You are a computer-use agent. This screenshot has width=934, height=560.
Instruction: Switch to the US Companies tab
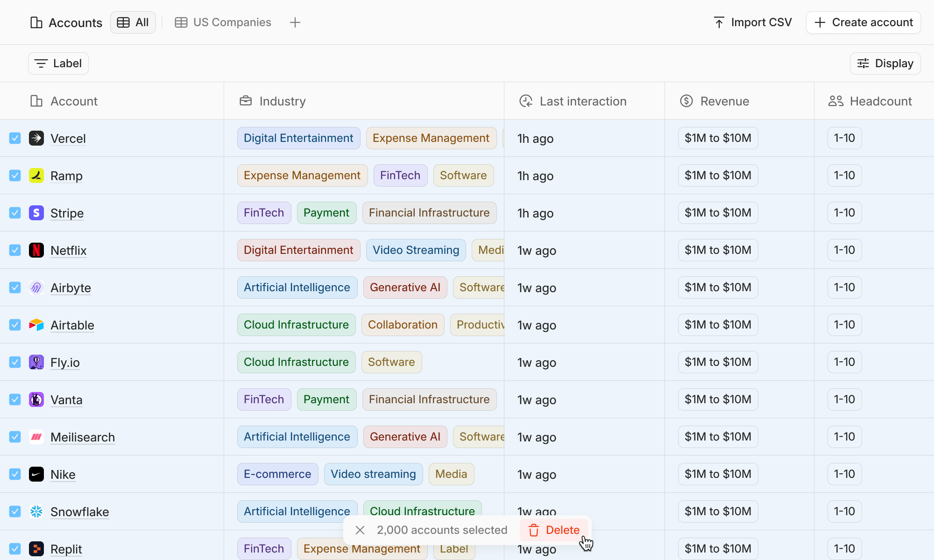tap(223, 22)
